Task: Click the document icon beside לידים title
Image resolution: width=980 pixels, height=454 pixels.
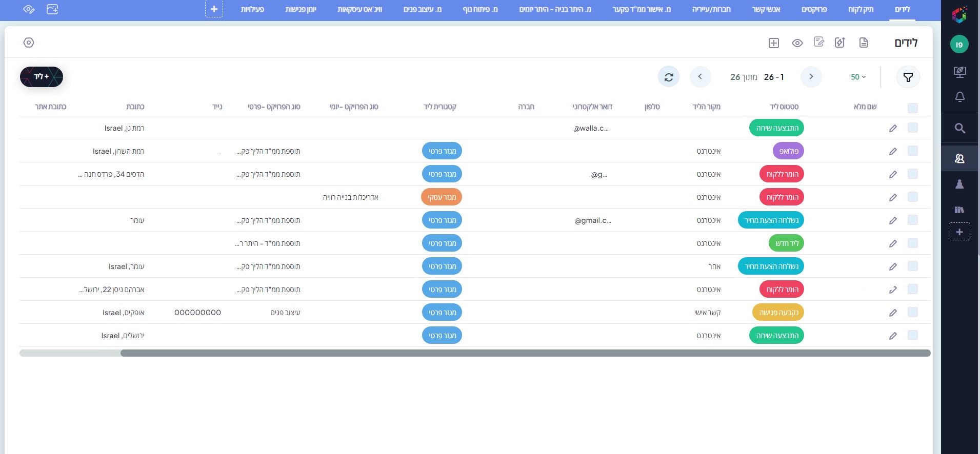Action: pyautogui.click(x=864, y=43)
